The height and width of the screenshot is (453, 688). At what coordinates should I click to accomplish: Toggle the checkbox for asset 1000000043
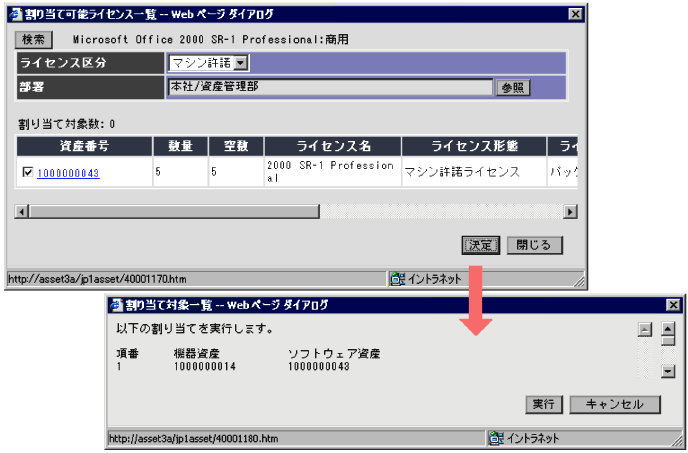pyautogui.click(x=27, y=172)
